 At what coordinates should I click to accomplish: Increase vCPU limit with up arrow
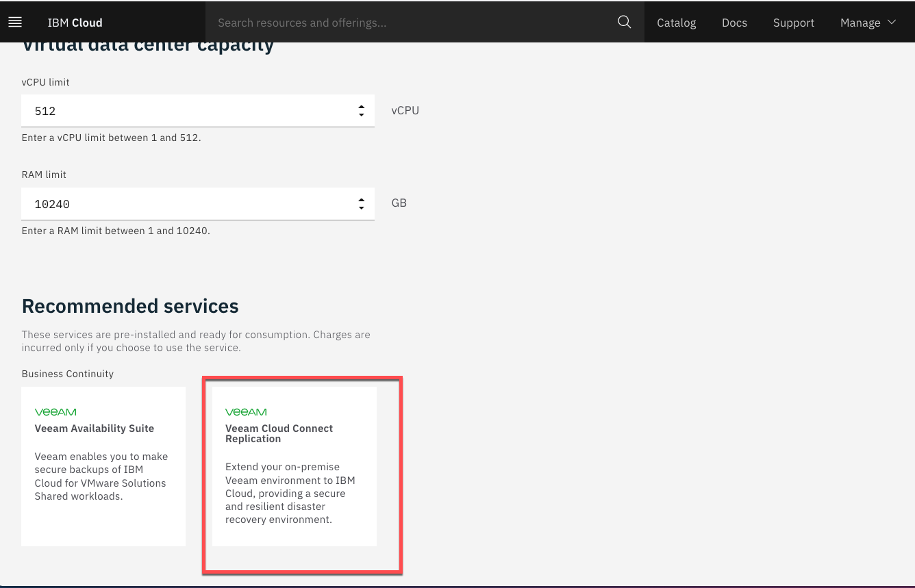point(361,107)
